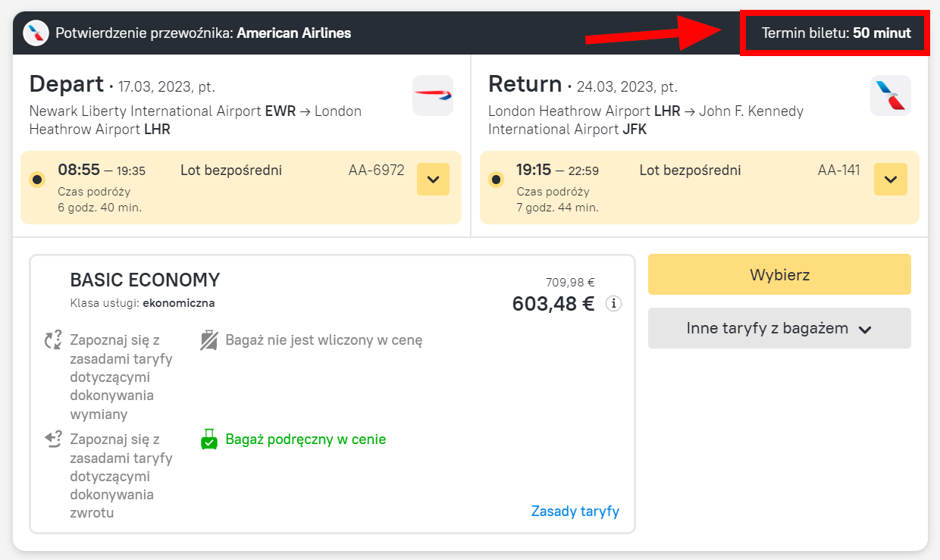Open the Inne taryfy z bagażem dropdown

tap(779, 328)
